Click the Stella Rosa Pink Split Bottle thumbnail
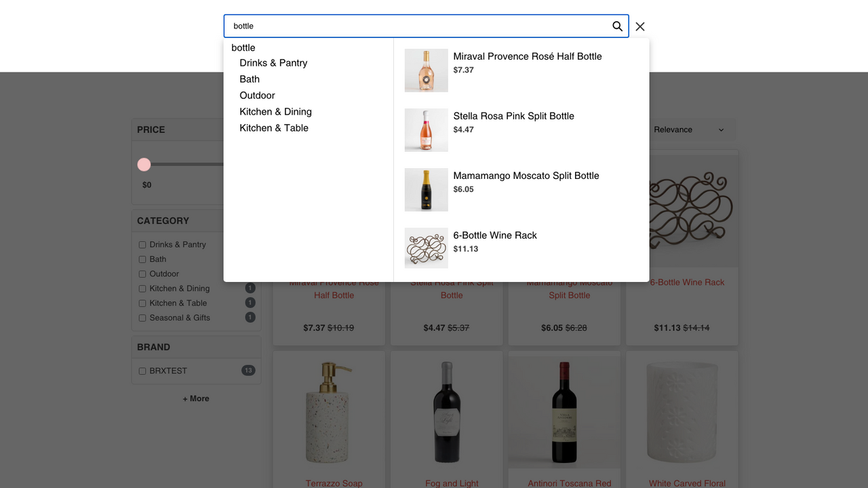Screen dimensions: 868x488 (426, 129)
